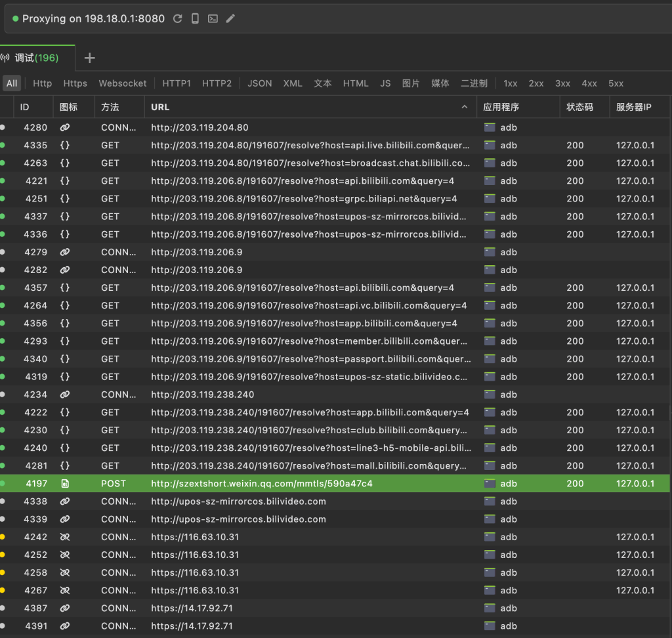The width and height of the screenshot is (672, 638).
Task: Click link icon in row ID 4280
Action: [x=65, y=127]
